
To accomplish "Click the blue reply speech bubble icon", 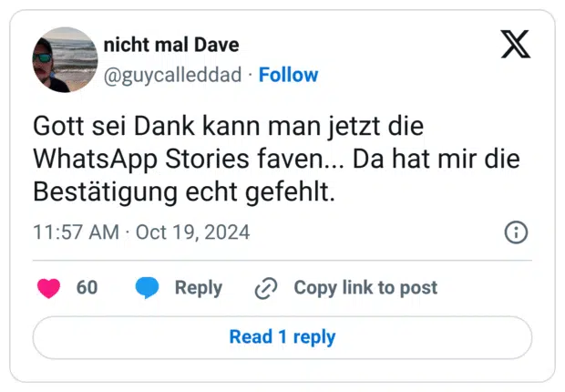I will coord(147,288).
